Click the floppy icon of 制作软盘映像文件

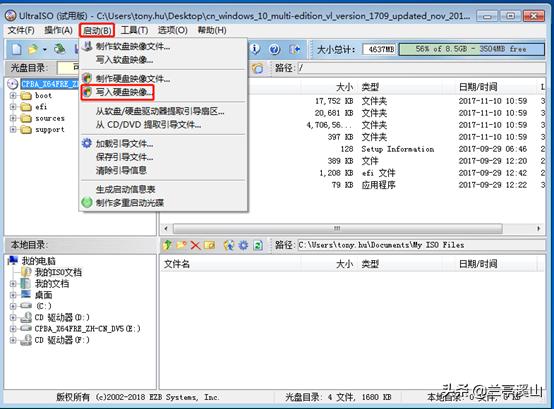(x=87, y=46)
